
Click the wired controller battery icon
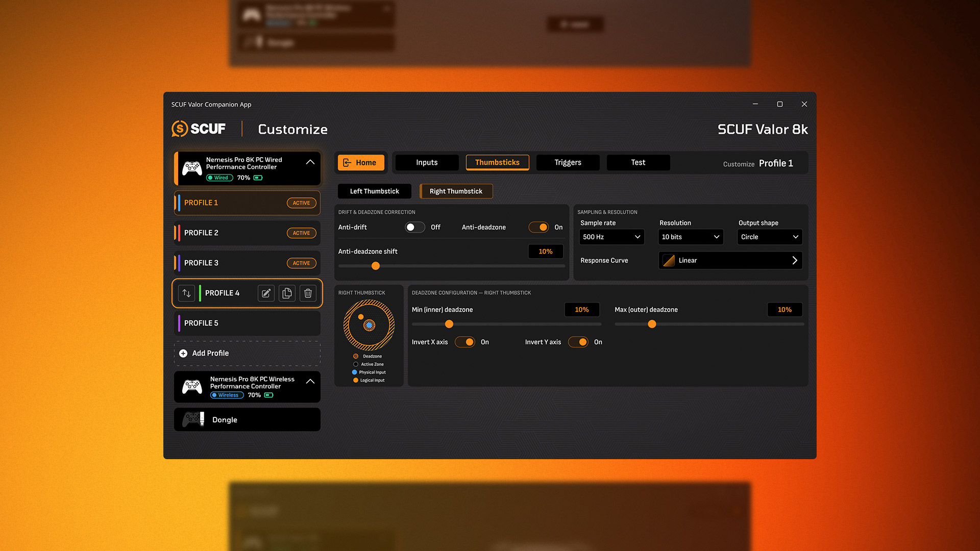258,178
